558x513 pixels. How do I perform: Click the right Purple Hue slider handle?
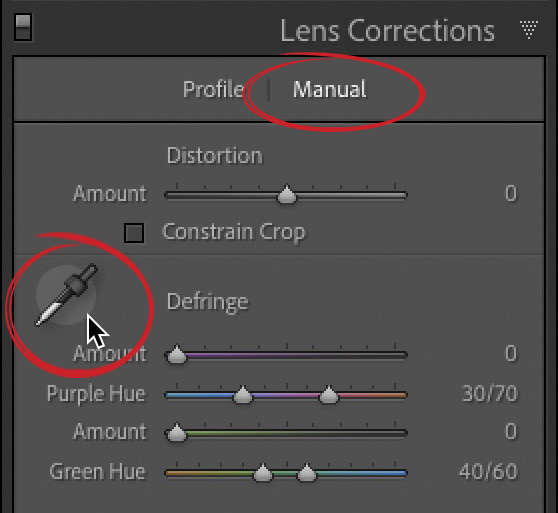pyautogui.click(x=328, y=395)
